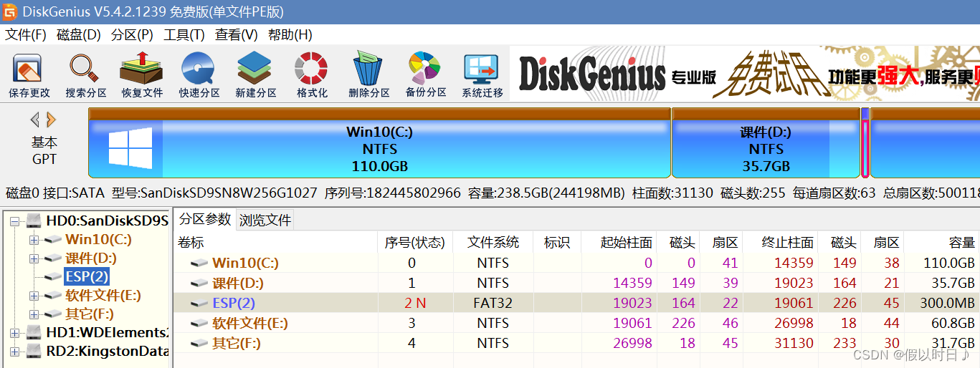Sort by the 容量 column header
This screenshot has height=368, width=980.
tap(942, 243)
